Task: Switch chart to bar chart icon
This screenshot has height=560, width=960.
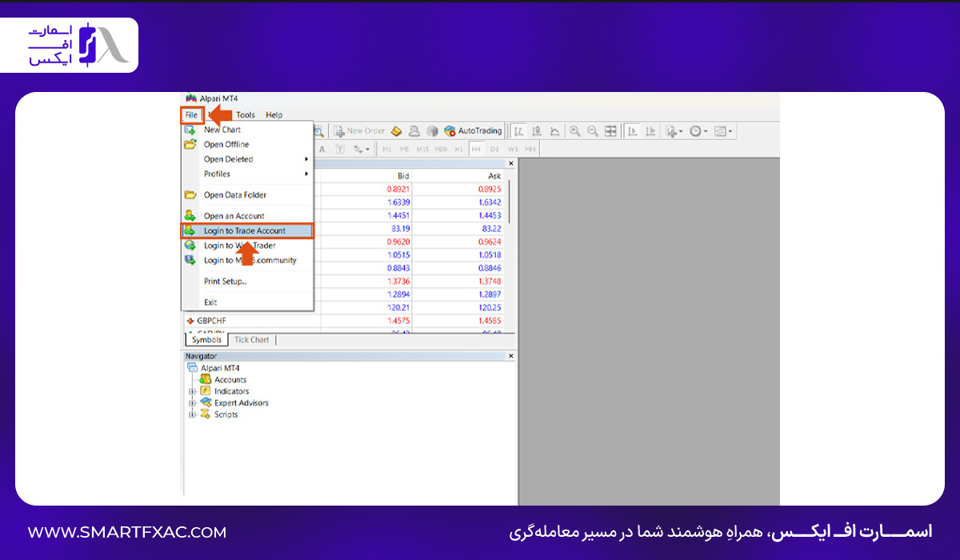Action: [519, 131]
